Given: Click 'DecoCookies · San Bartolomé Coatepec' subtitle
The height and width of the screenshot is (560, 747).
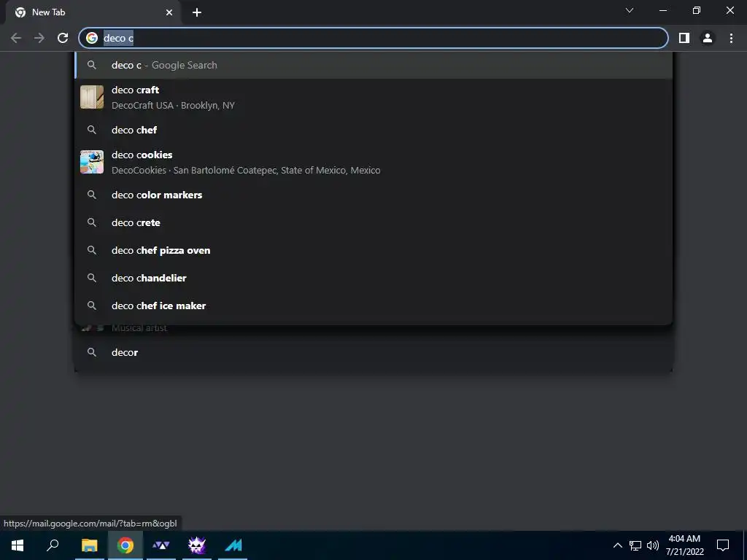Looking at the screenshot, I should tap(246, 170).
